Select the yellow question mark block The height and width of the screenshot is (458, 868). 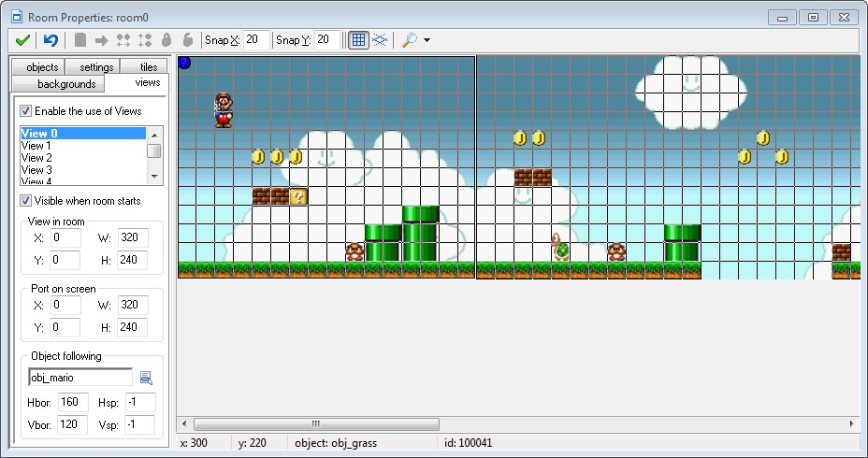pyautogui.click(x=298, y=196)
